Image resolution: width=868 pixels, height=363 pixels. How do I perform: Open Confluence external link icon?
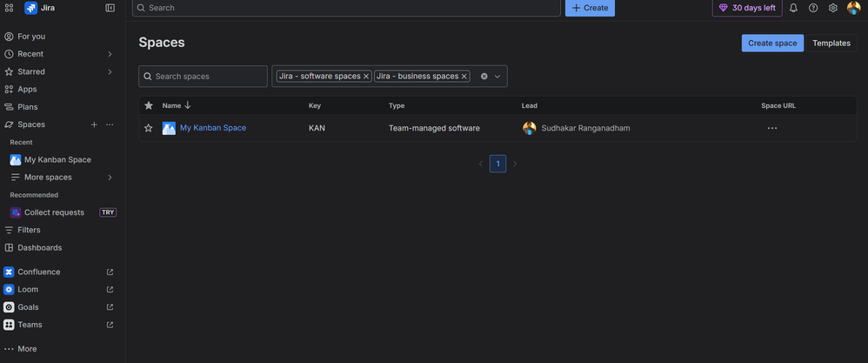110,272
